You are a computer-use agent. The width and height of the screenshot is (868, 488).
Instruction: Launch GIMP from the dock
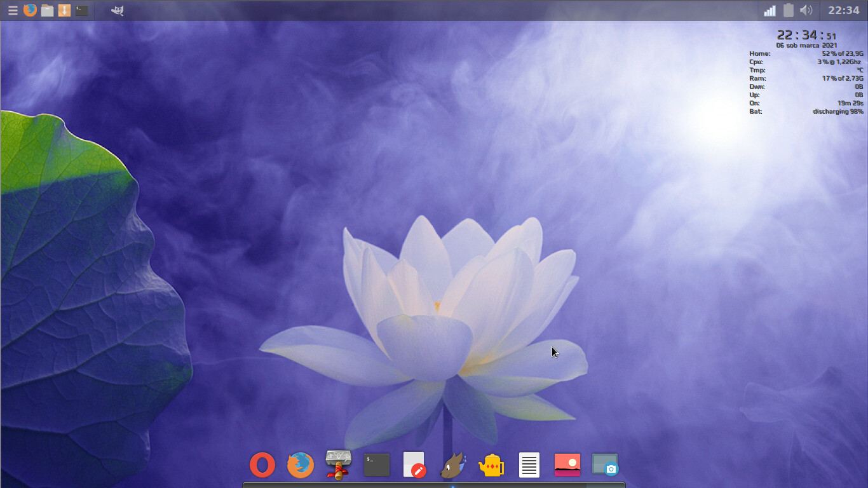click(453, 465)
